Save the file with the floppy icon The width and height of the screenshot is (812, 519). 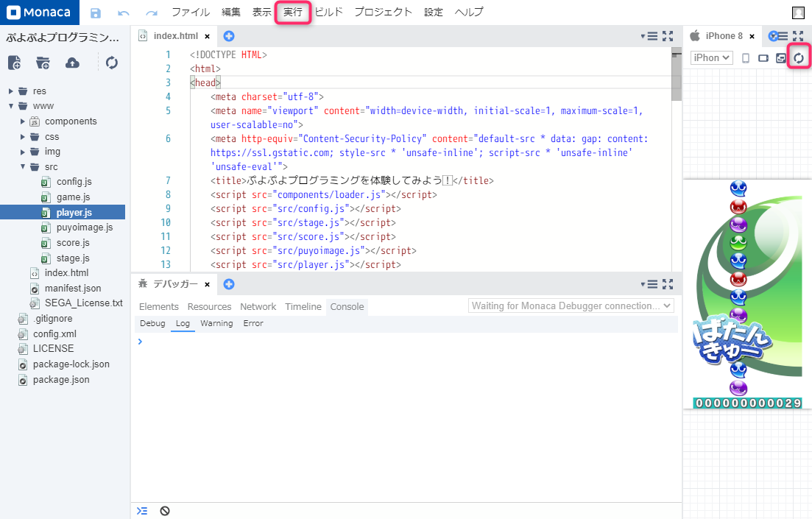(x=95, y=13)
